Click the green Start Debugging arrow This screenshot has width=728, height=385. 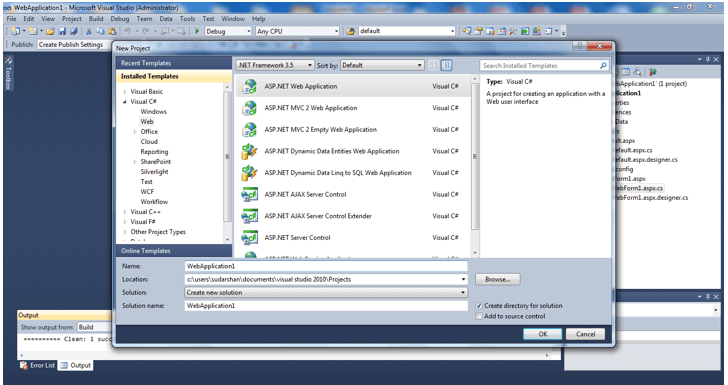(197, 31)
